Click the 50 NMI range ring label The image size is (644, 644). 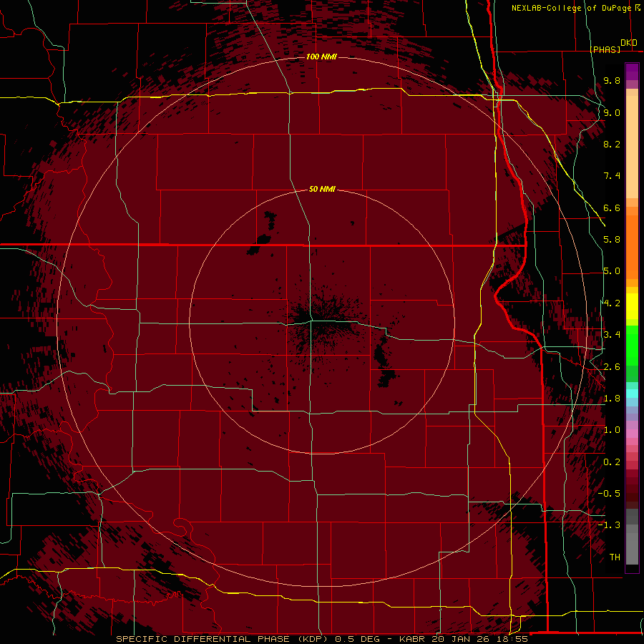point(322,189)
